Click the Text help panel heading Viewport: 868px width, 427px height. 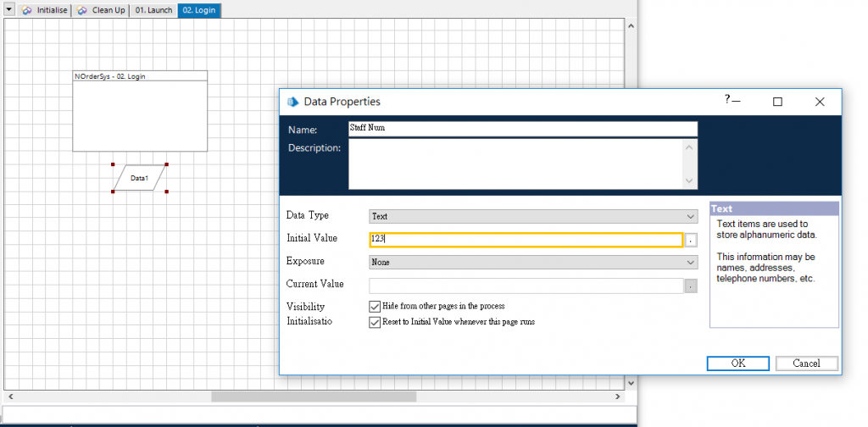774,208
